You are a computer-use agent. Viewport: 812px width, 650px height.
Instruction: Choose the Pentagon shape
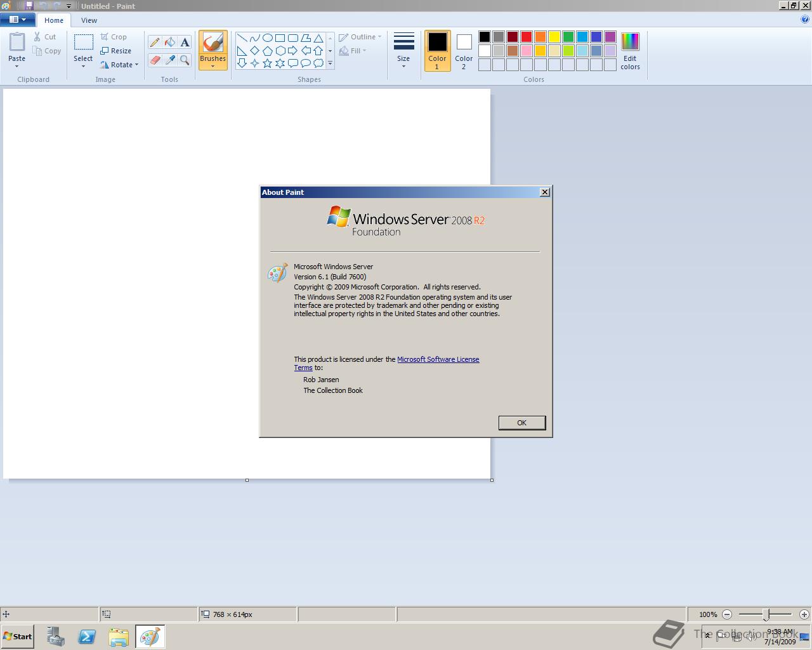click(x=267, y=51)
